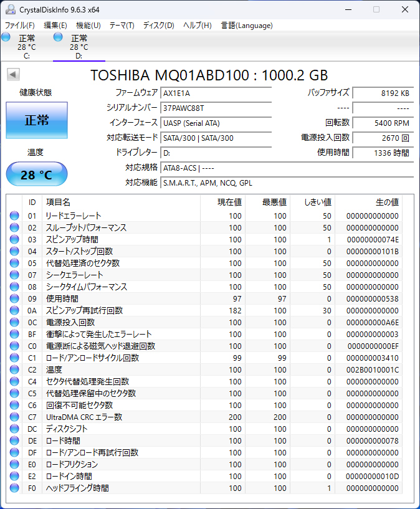420x509 pixels.
Task: Open the 編集(E) menu
Action: (x=55, y=26)
